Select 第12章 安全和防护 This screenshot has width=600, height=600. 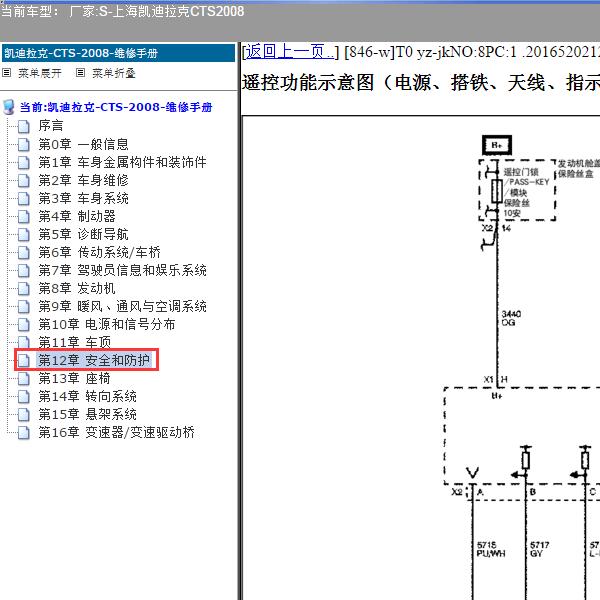[x=94, y=360]
